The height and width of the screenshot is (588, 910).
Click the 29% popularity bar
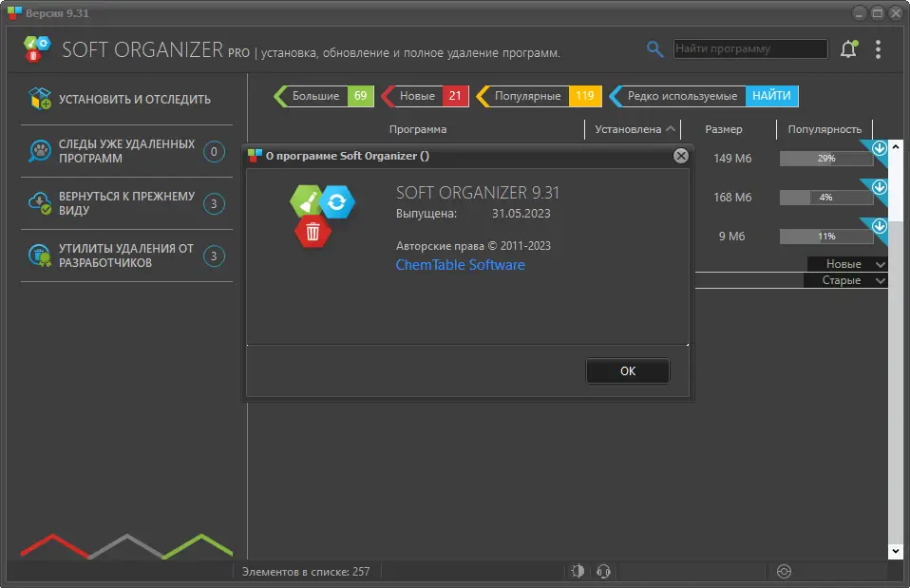pos(825,159)
